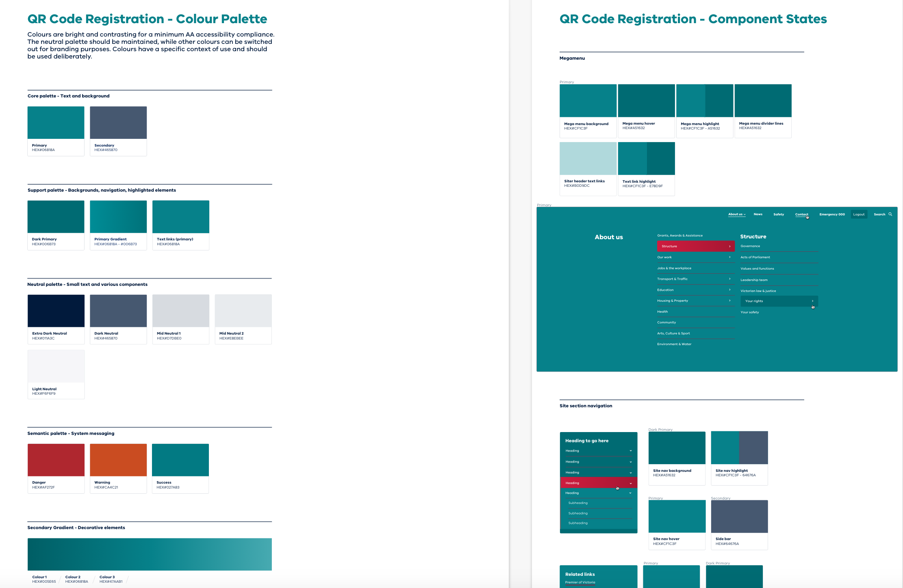The height and width of the screenshot is (588, 903).
Task: Click the chevron on Your rights row
Action: click(812, 301)
